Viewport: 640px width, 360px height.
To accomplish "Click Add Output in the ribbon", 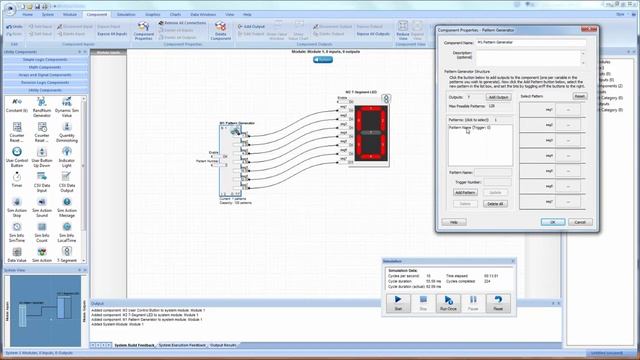I will (251, 26).
